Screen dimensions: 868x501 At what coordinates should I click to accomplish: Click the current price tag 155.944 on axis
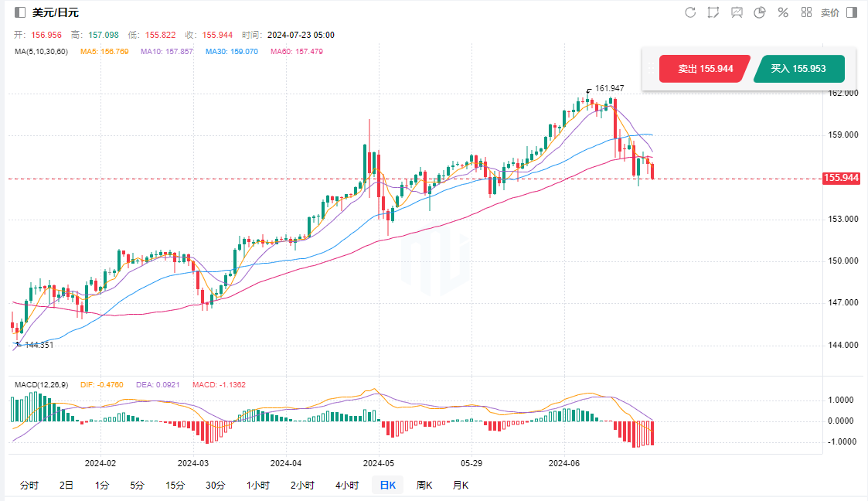click(842, 178)
